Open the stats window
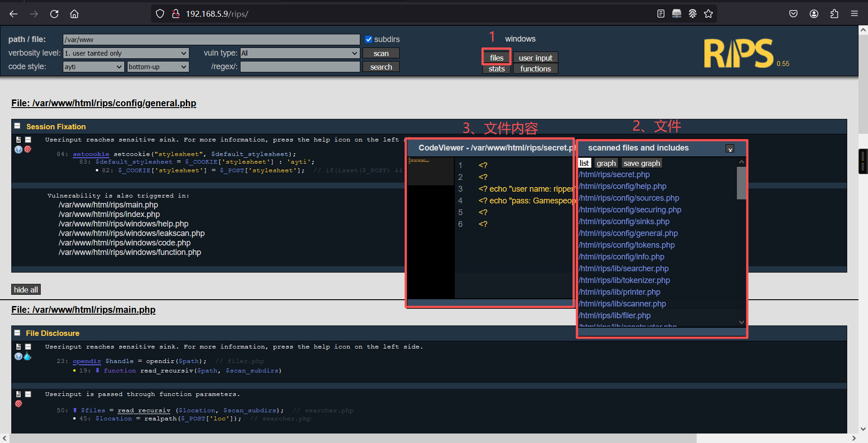The width and height of the screenshot is (868, 443). click(x=496, y=69)
